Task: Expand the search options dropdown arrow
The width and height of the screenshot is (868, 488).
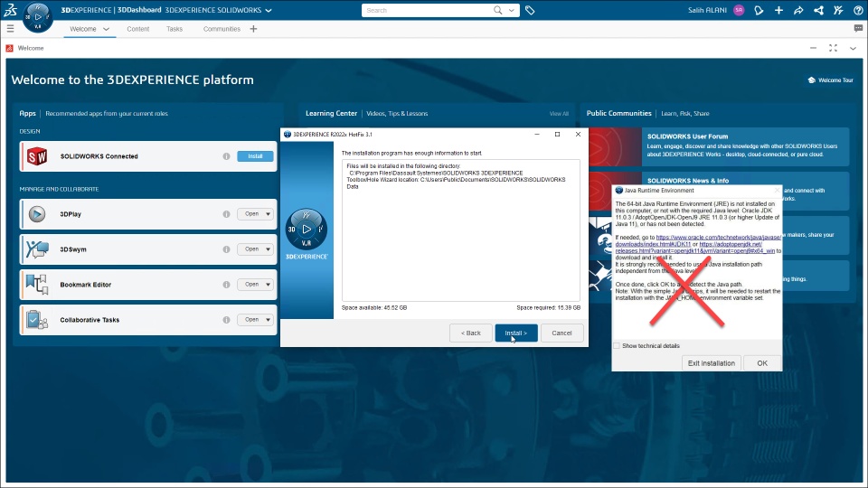Action: [x=512, y=10]
